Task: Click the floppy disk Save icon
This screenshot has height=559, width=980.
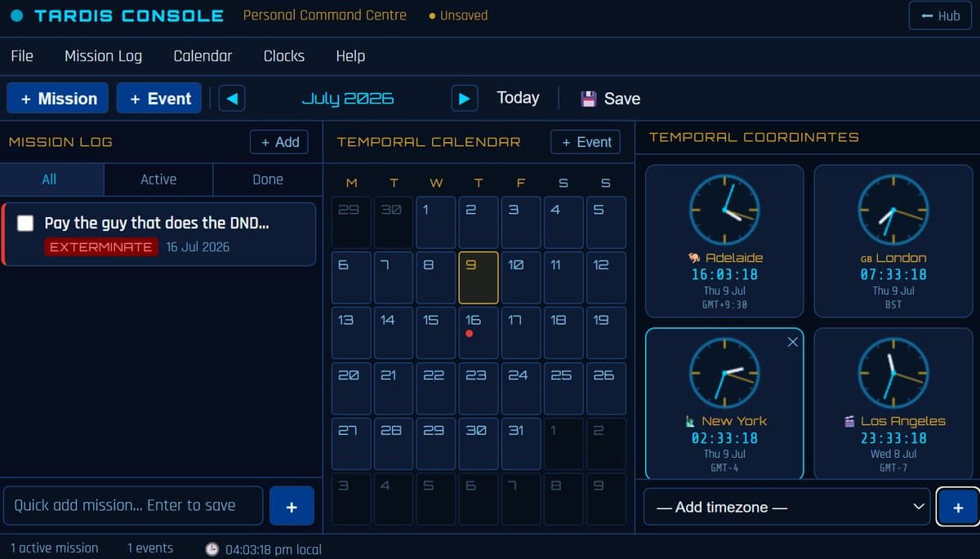Action: pyautogui.click(x=589, y=99)
